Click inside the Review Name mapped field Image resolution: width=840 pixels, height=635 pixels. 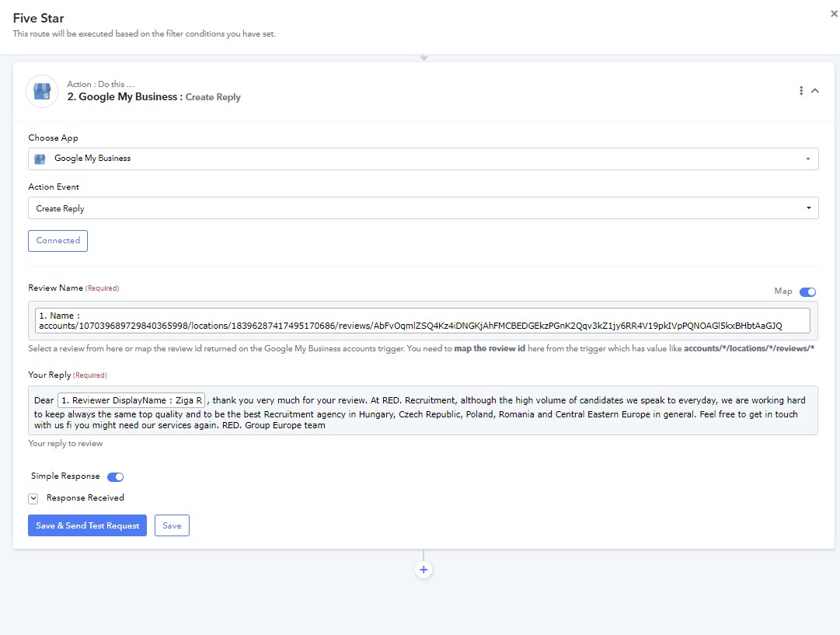[423, 320]
